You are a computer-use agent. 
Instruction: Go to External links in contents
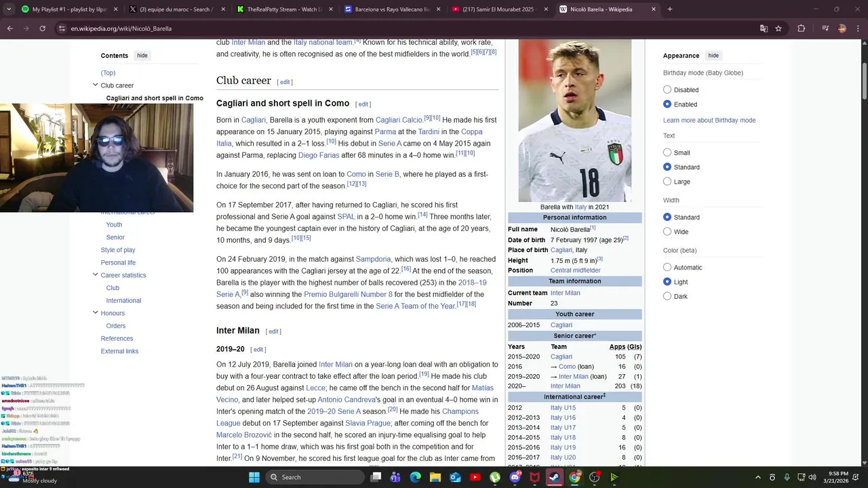pos(119,351)
